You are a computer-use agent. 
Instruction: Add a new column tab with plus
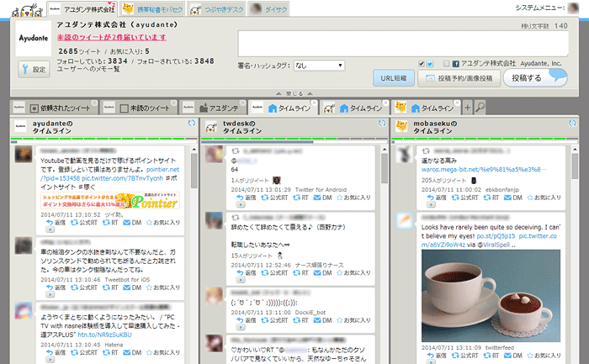(467, 108)
